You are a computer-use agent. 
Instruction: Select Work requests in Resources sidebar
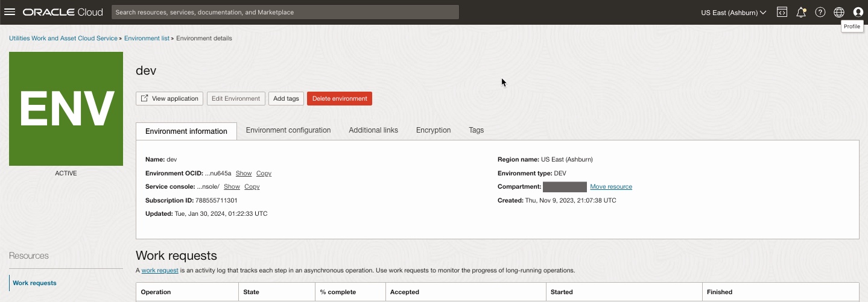pyautogui.click(x=34, y=283)
